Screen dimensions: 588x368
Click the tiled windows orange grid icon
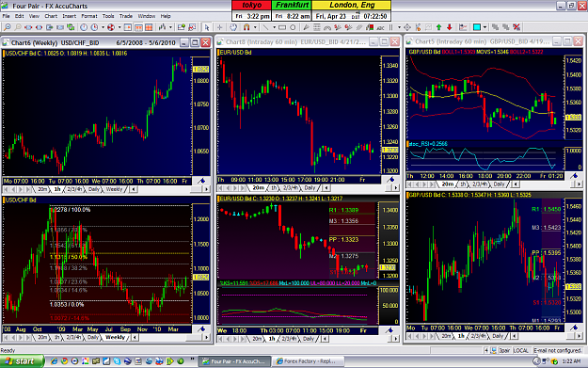(x=149, y=27)
